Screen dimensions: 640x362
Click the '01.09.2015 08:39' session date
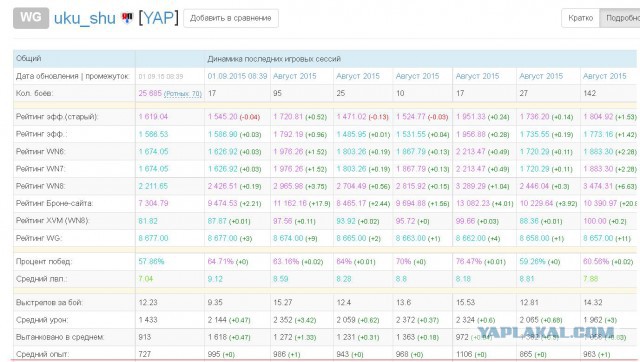coord(237,76)
